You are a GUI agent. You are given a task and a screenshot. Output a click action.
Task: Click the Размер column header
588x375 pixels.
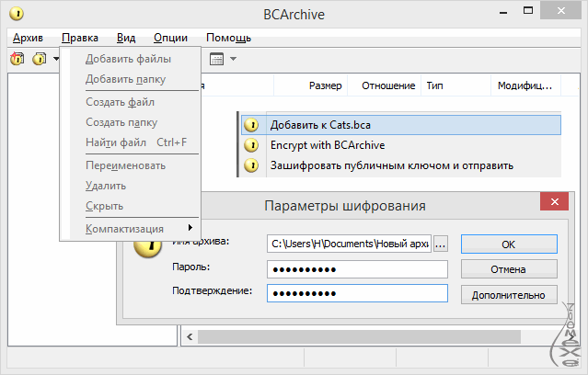(325, 85)
